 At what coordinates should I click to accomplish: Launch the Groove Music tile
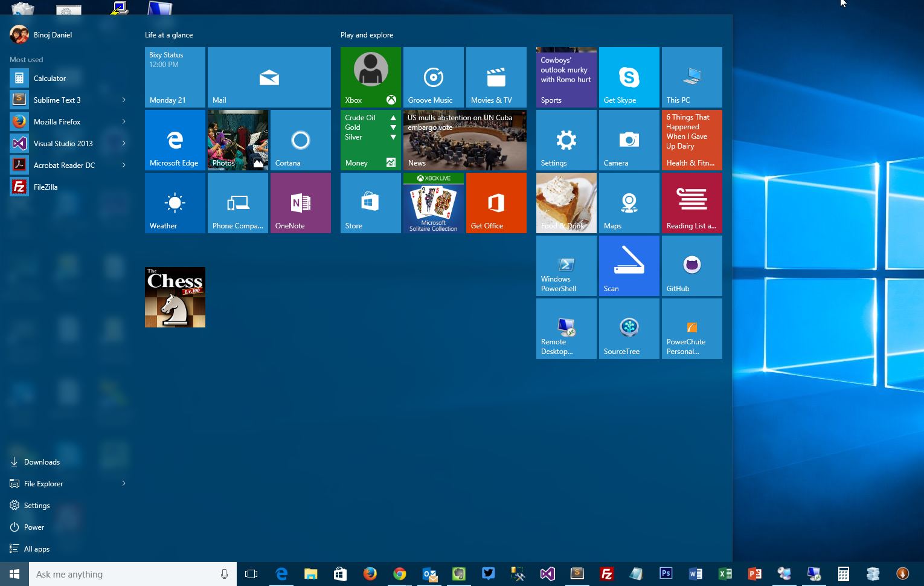click(x=434, y=77)
